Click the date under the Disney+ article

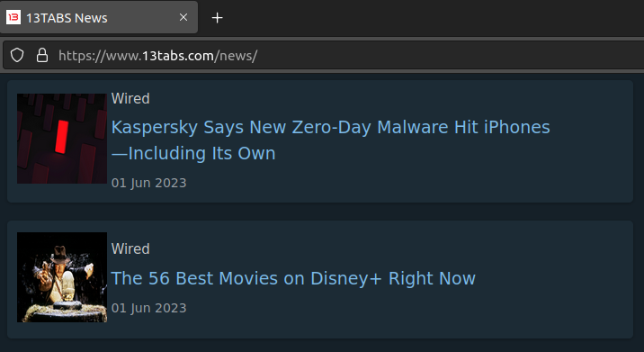coord(148,308)
